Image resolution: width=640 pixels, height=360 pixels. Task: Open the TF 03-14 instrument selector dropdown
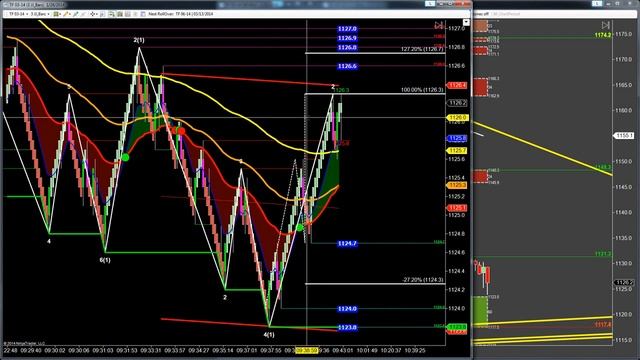[x=18, y=14]
